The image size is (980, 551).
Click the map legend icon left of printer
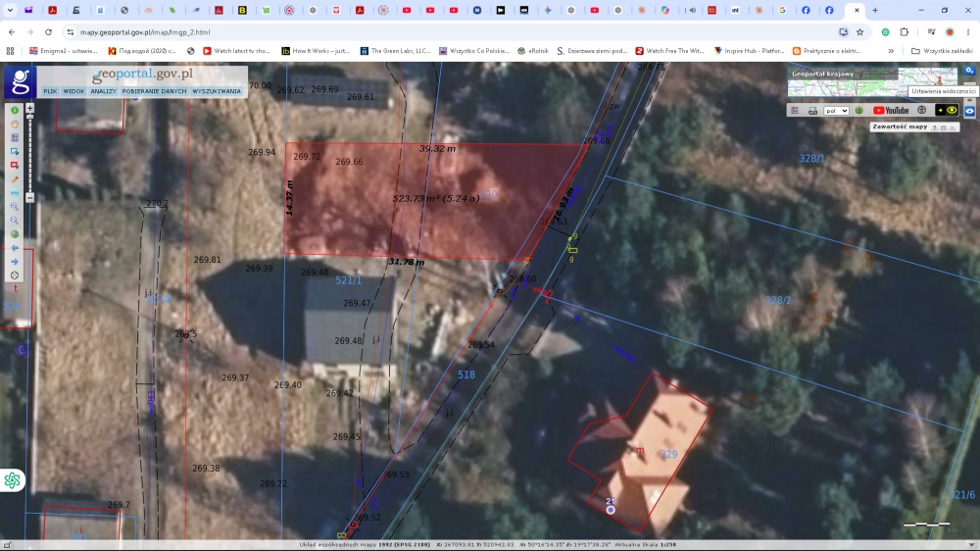pos(795,111)
